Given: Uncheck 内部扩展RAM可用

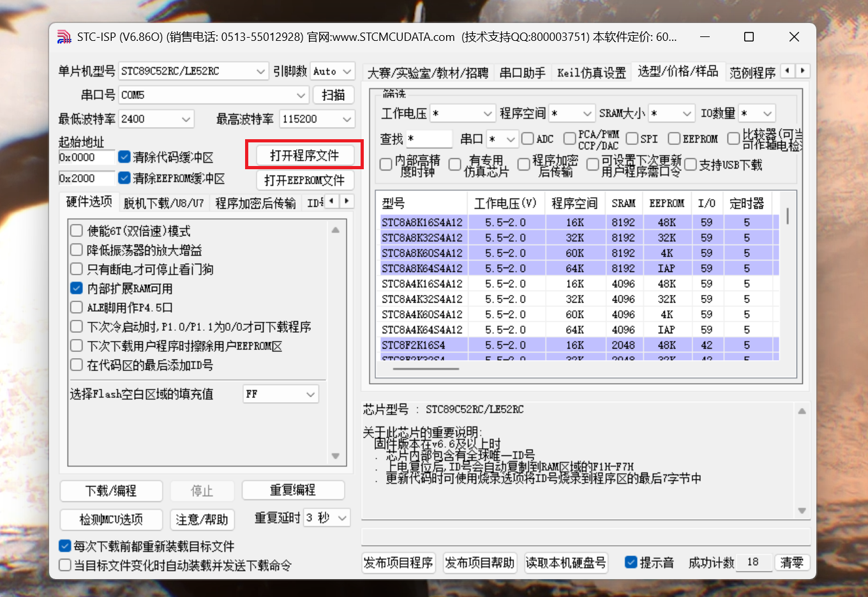Looking at the screenshot, I should (x=77, y=288).
